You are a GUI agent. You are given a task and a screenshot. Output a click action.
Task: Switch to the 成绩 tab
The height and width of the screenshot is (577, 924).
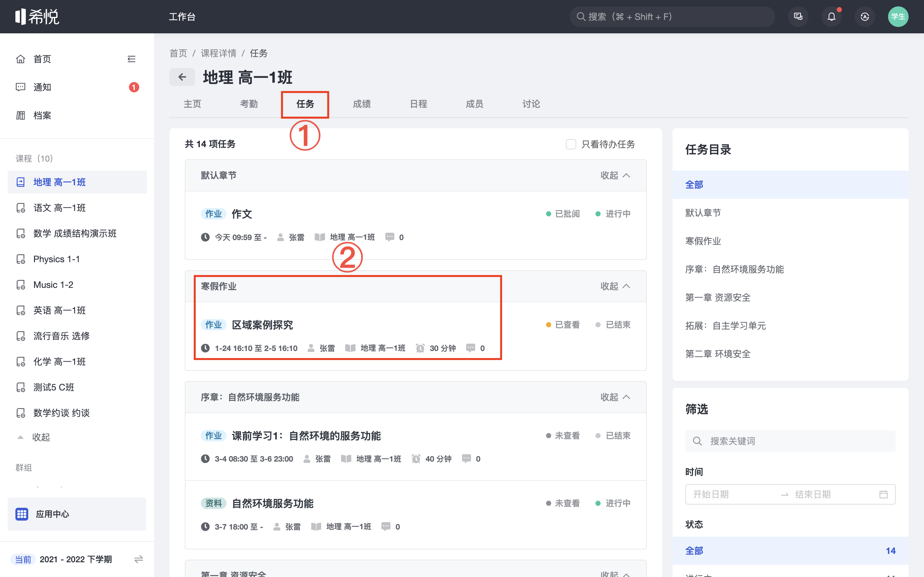362,104
